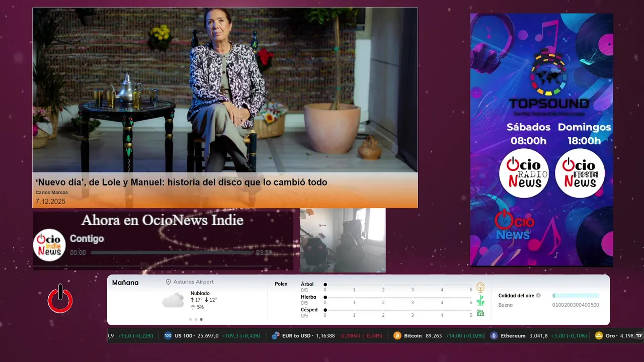This screenshot has height=362, width=644.
Task: Click the TradingView logo at ticker end
Action: (x=639, y=335)
